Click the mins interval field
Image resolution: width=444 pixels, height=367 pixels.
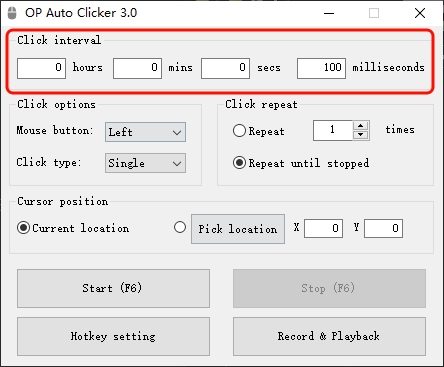tap(137, 68)
